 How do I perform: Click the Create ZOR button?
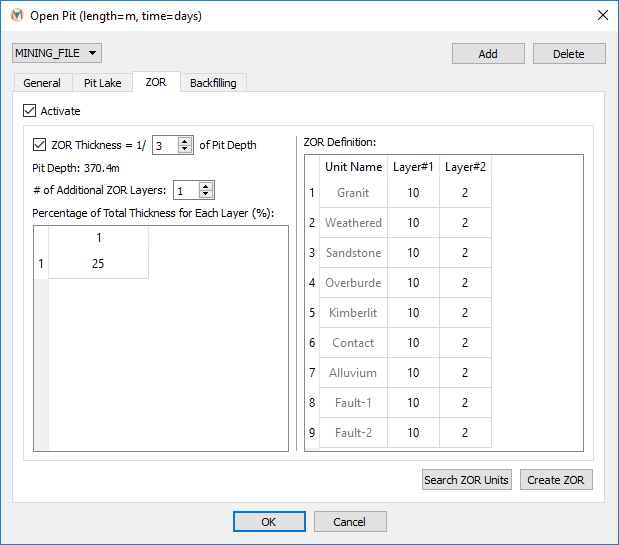(x=556, y=480)
